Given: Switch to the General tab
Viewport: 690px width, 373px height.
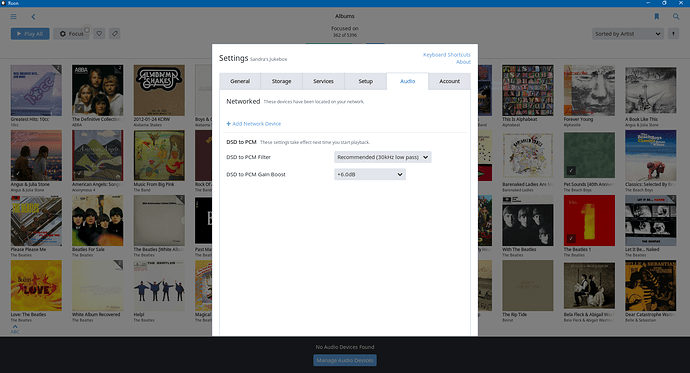Looking at the screenshot, I should pos(240,81).
